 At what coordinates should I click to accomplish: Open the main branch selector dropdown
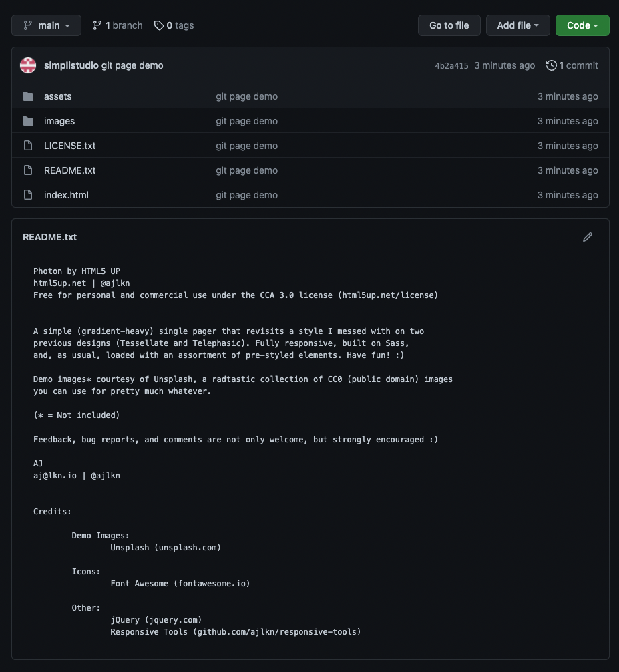46,25
